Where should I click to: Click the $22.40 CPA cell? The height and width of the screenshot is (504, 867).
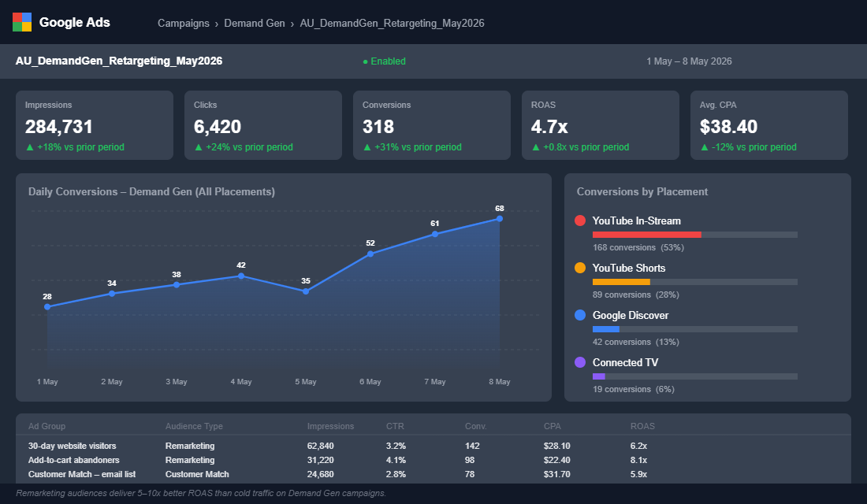[x=556, y=461]
